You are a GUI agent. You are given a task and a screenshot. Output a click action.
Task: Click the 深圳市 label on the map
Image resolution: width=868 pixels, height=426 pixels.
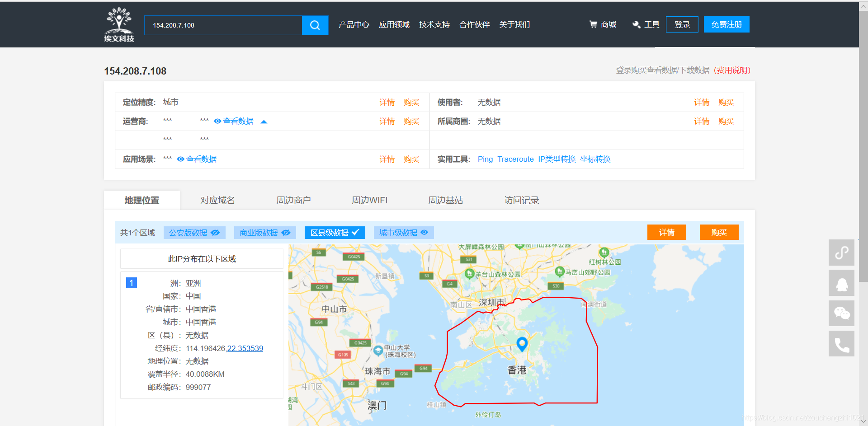pyautogui.click(x=492, y=302)
